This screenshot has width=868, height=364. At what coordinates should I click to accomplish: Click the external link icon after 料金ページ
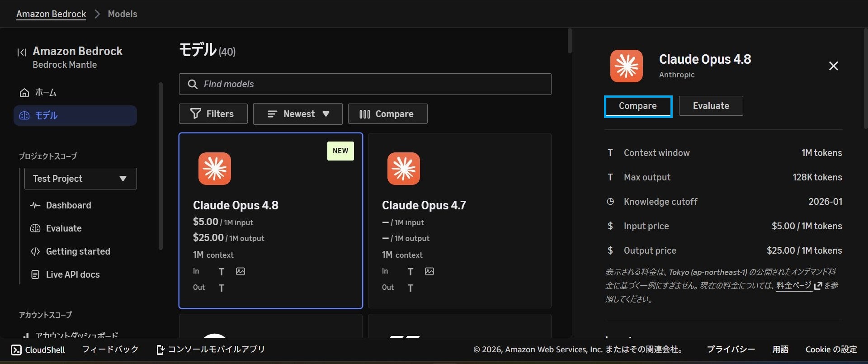(818, 286)
